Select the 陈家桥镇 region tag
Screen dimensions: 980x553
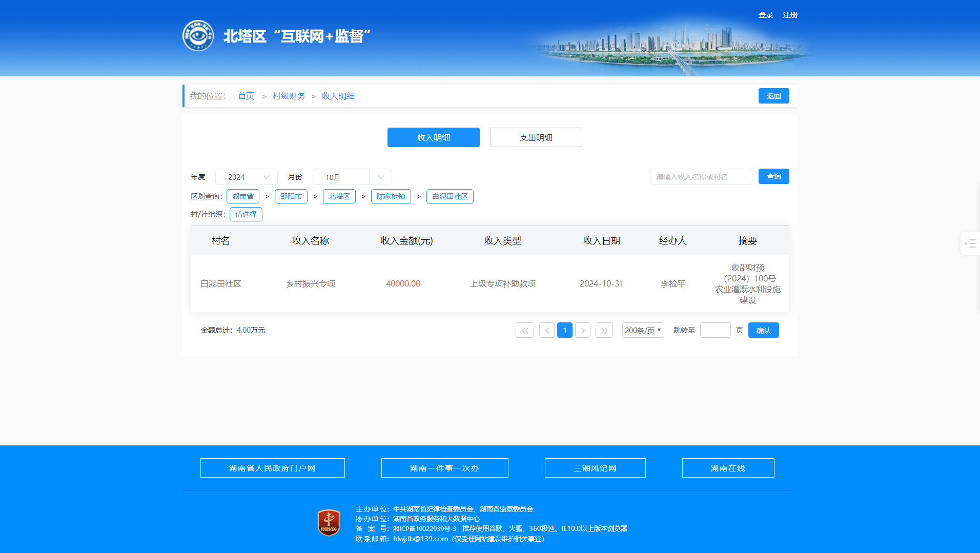point(391,196)
